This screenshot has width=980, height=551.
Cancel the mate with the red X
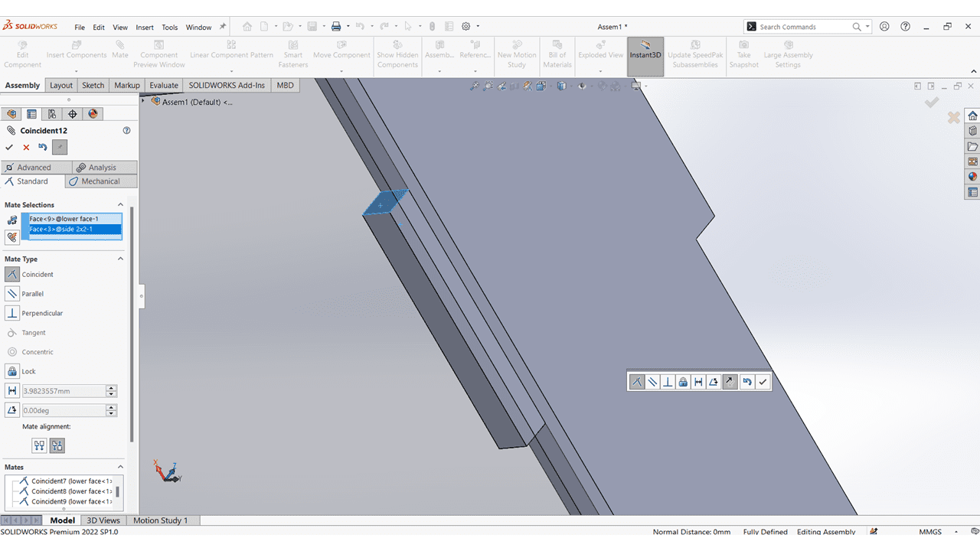[x=26, y=147]
